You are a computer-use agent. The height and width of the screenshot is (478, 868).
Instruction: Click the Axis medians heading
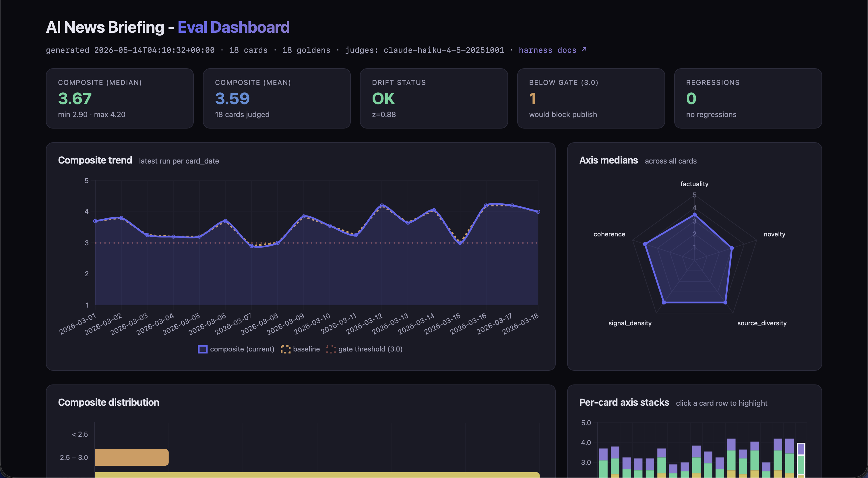[x=609, y=160]
